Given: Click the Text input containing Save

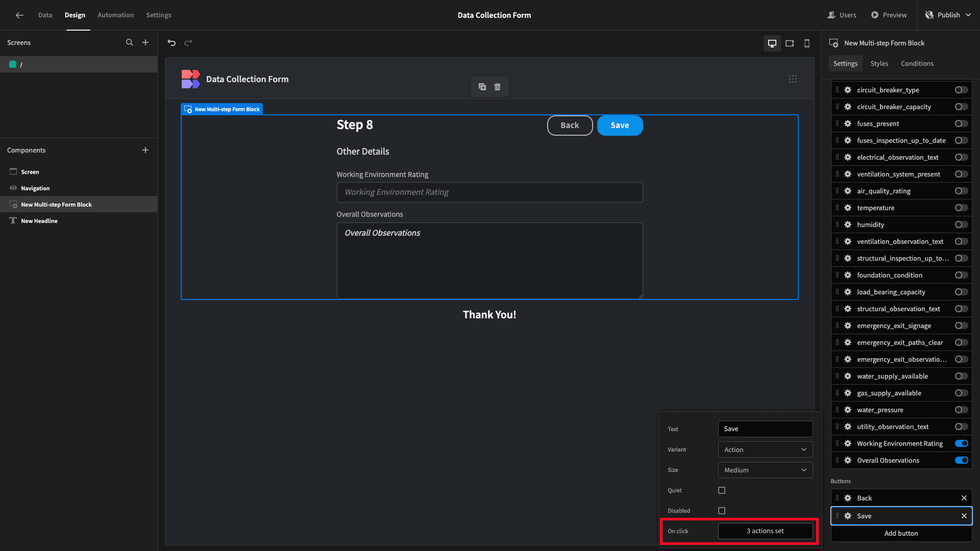Looking at the screenshot, I should (x=765, y=429).
